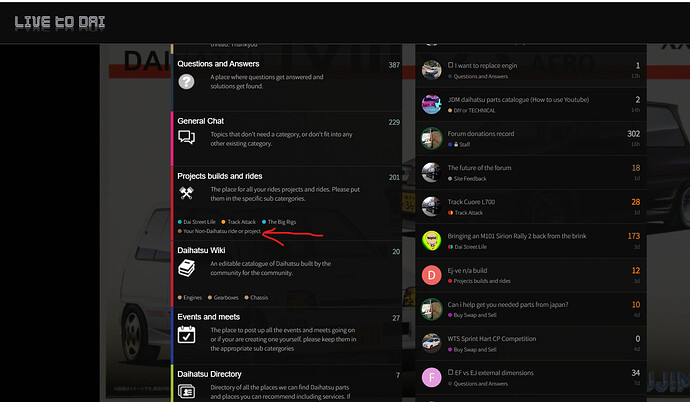Viewport: 690px width, 402px height.
Task: Open topic 'Can i help get you needed parts from japan?'
Action: pos(508,304)
